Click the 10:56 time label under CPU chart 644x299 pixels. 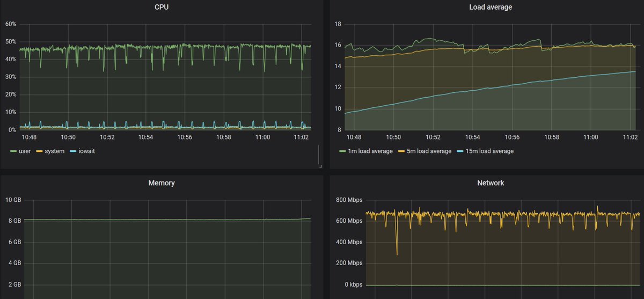185,138
